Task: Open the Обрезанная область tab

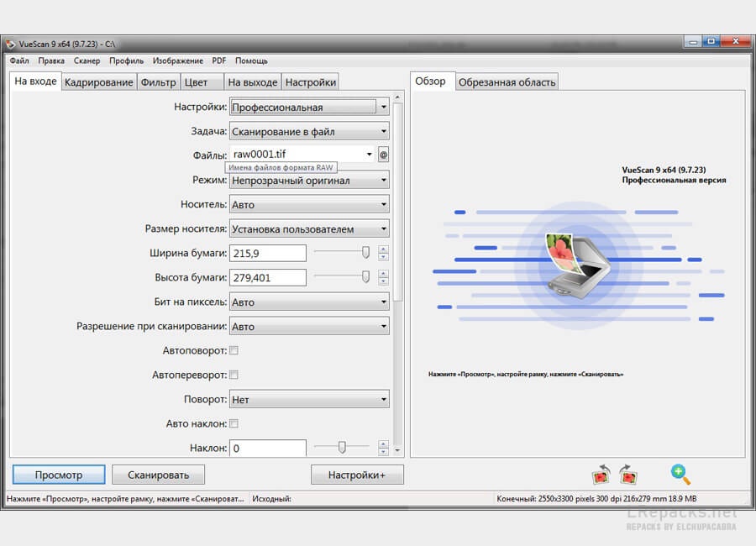Action: point(507,81)
